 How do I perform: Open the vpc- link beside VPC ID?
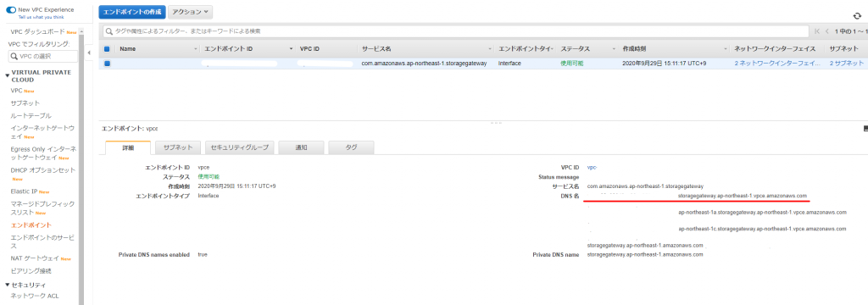click(592, 167)
